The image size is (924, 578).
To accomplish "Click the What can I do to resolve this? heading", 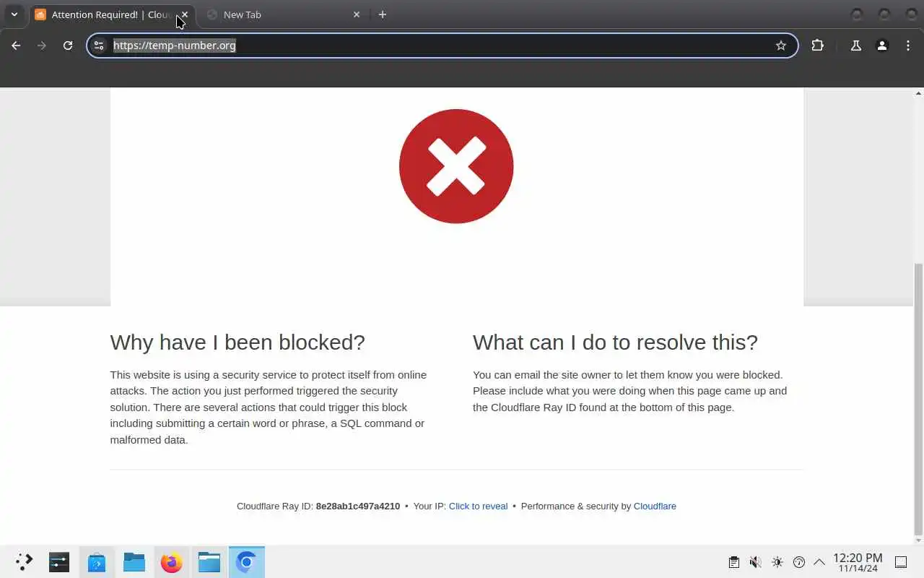I will (615, 342).
